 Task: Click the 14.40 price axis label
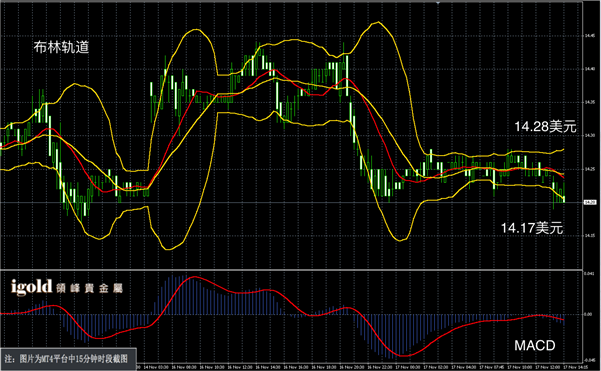(590, 69)
